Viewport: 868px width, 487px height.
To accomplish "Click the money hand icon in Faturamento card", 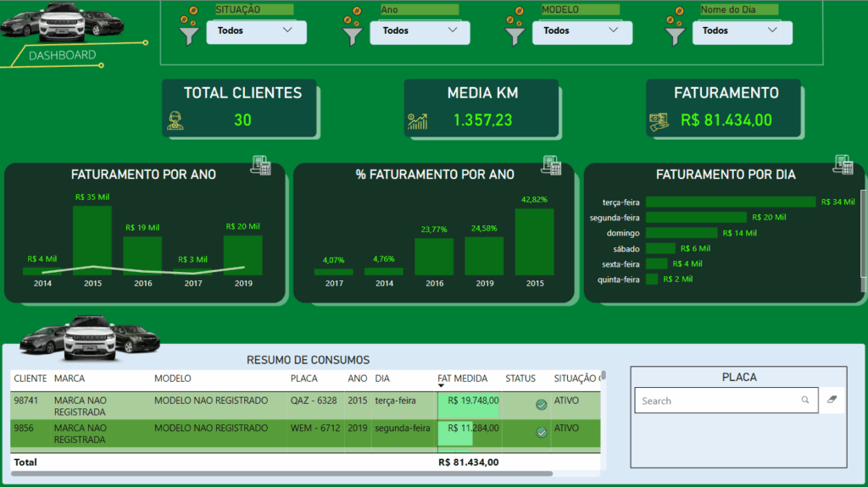I will [x=659, y=122].
